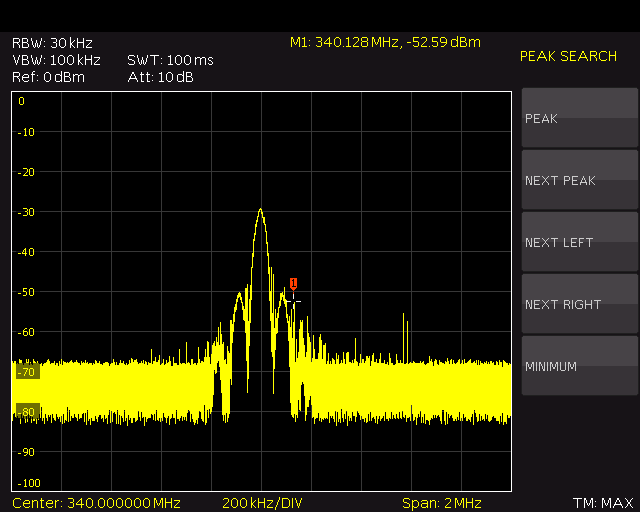Click the TM: MAX trace mode label

coord(603,503)
